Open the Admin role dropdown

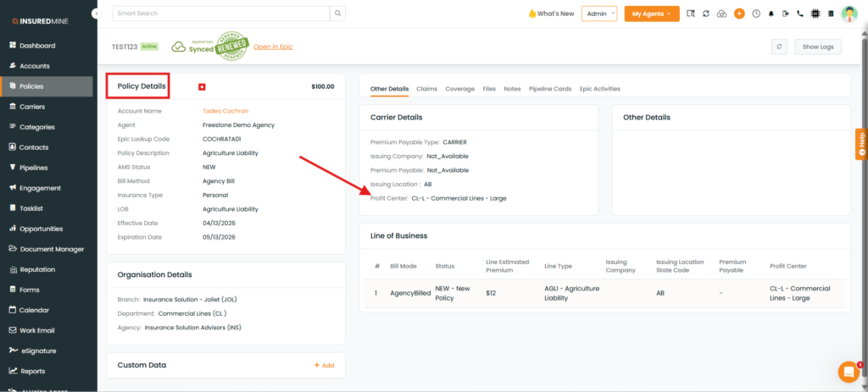point(599,14)
